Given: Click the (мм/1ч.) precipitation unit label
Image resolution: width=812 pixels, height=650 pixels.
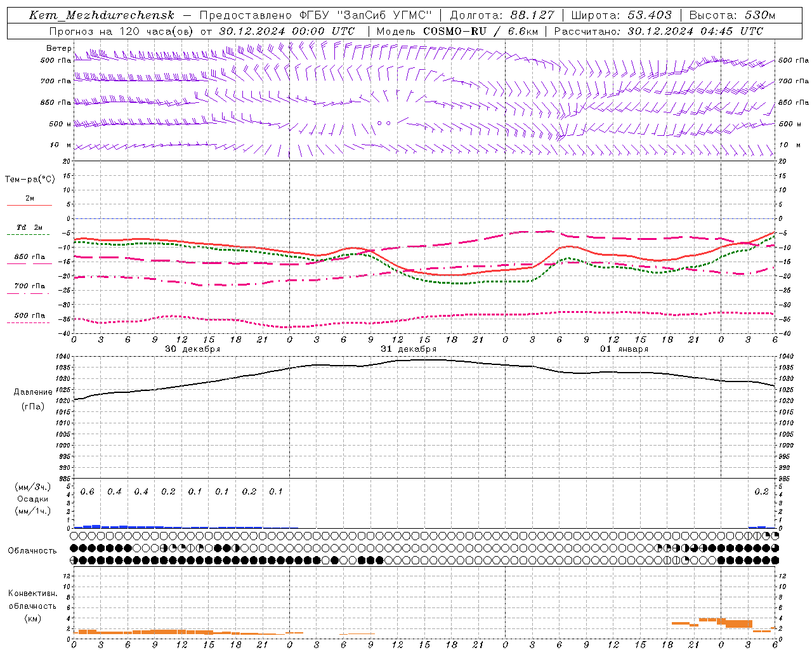Looking at the screenshot, I should 33,511.
